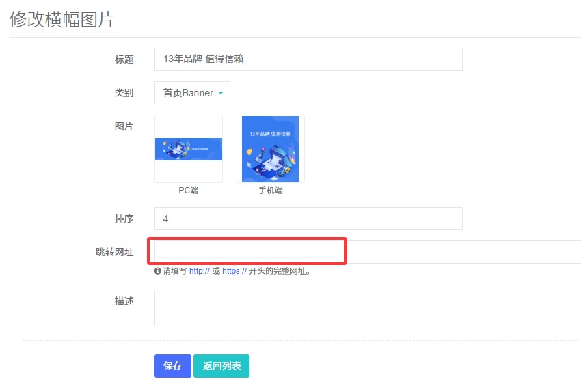Focus the 标题 field containing 13年品牌 值得信赖
This screenshot has width=581, height=392.
click(308, 59)
